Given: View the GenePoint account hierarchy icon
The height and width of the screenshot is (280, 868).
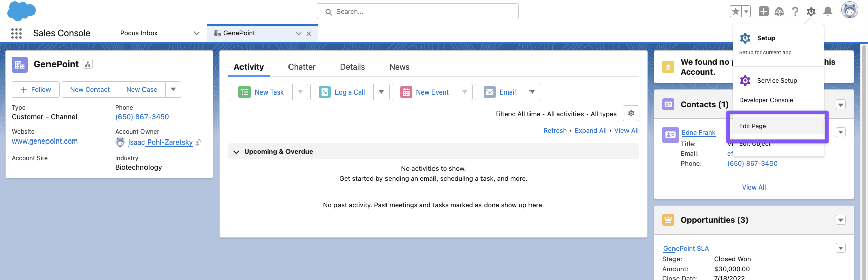Looking at the screenshot, I should click(x=88, y=64).
